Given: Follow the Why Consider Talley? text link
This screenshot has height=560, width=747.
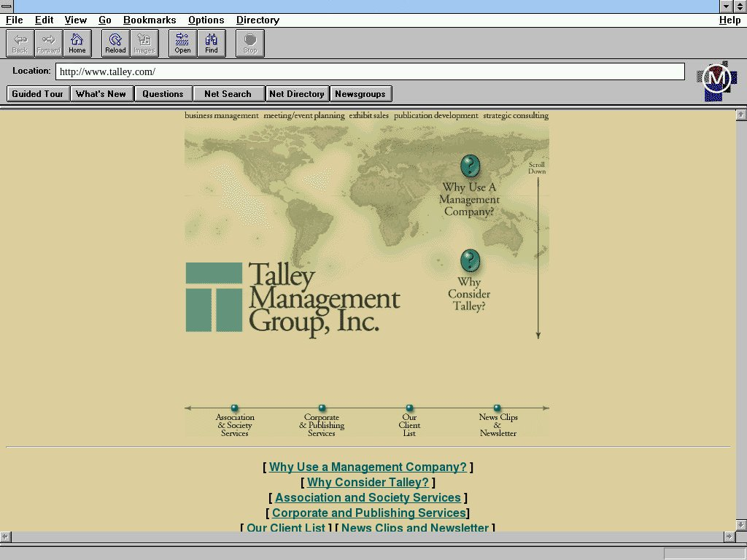Looking at the screenshot, I should [368, 483].
